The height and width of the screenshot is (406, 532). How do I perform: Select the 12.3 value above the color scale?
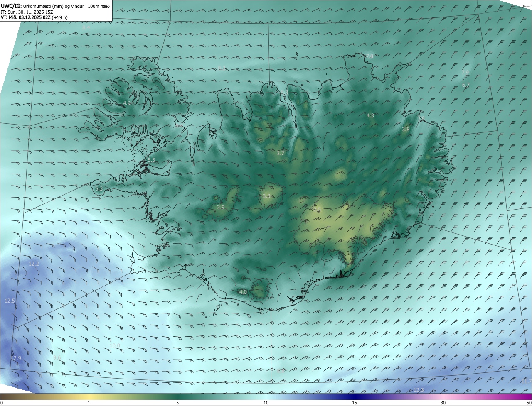pos(419,390)
